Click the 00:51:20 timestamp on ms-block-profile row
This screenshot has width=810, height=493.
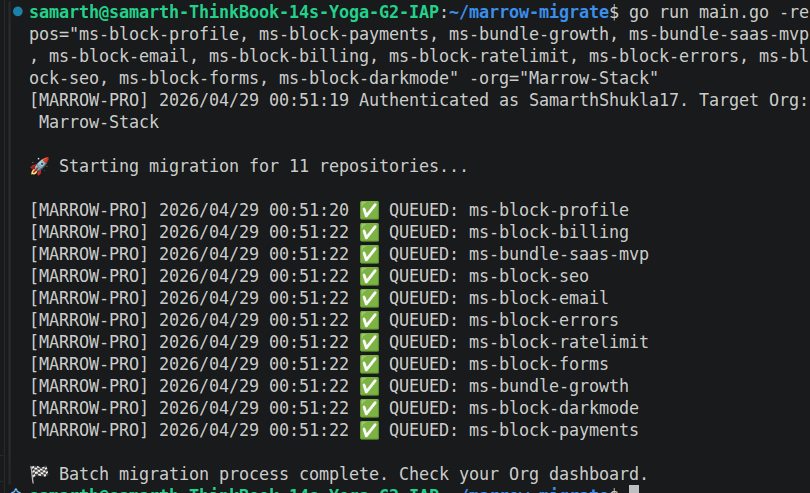point(309,210)
